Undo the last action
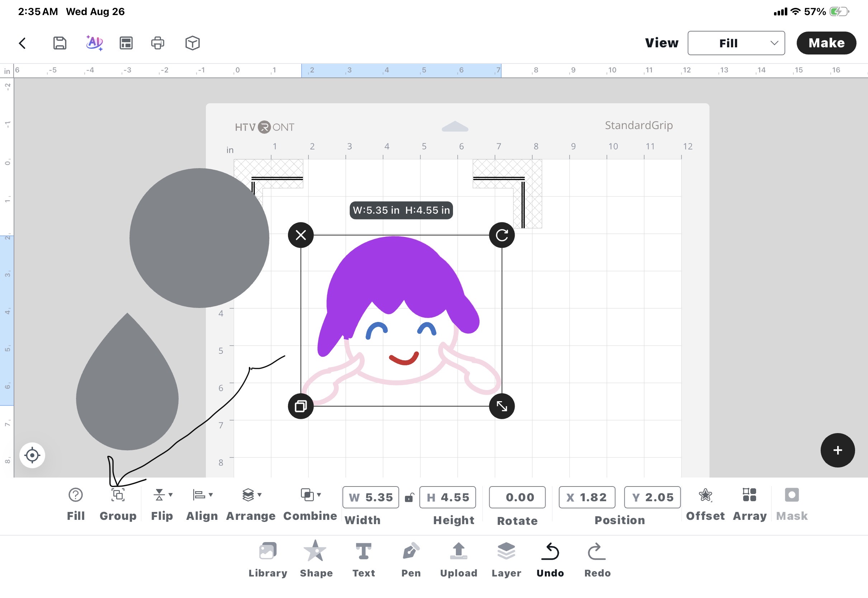 click(x=550, y=559)
